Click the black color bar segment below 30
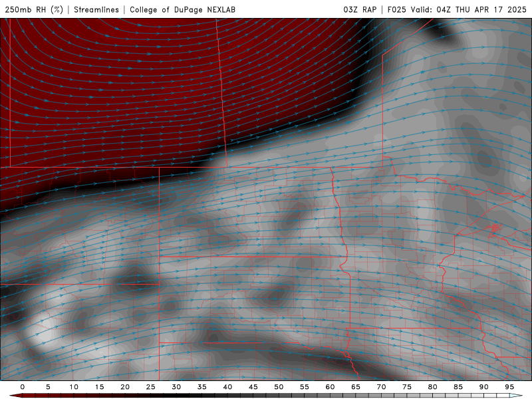The width and height of the screenshot is (532, 399). tap(176, 396)
